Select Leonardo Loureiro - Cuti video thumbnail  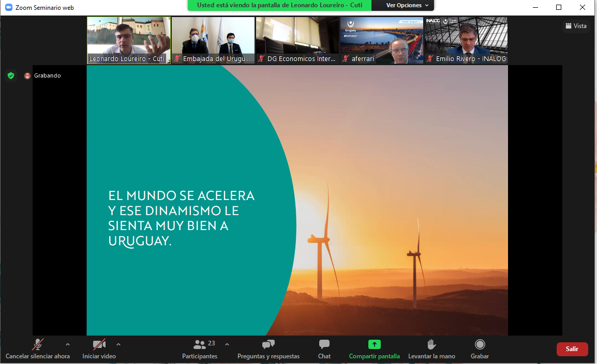[x=129, y=40]
